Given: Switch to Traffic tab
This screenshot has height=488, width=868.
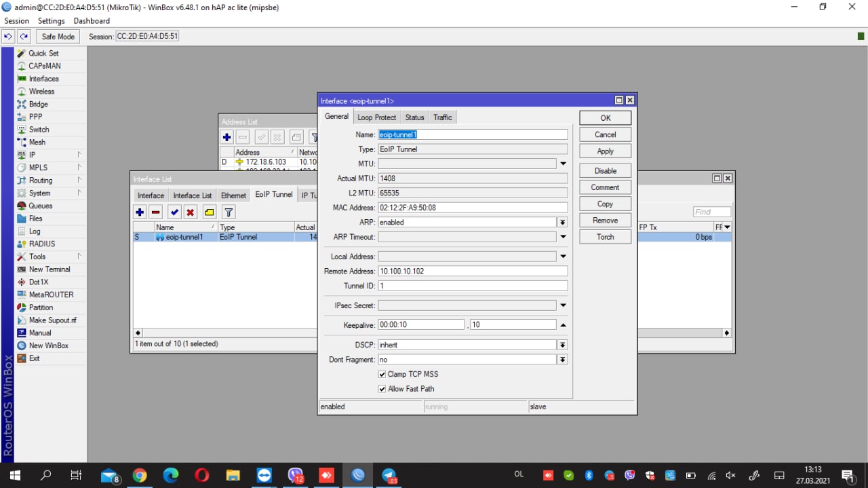Looking at the screenshot, I should [x=443, y=117].
